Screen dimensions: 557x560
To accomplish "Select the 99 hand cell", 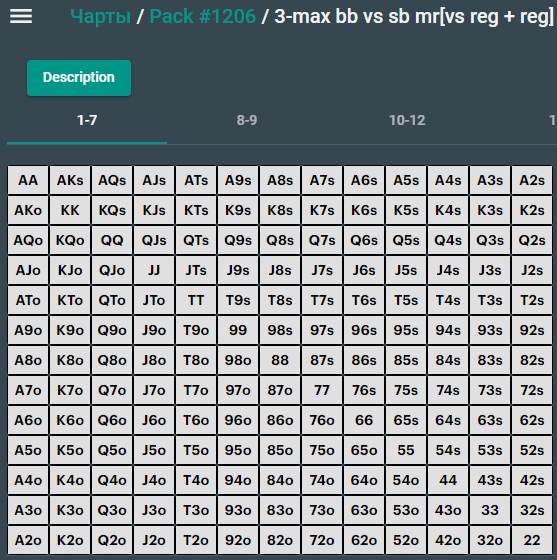I will pyautogui.click(x=238, y=330).
